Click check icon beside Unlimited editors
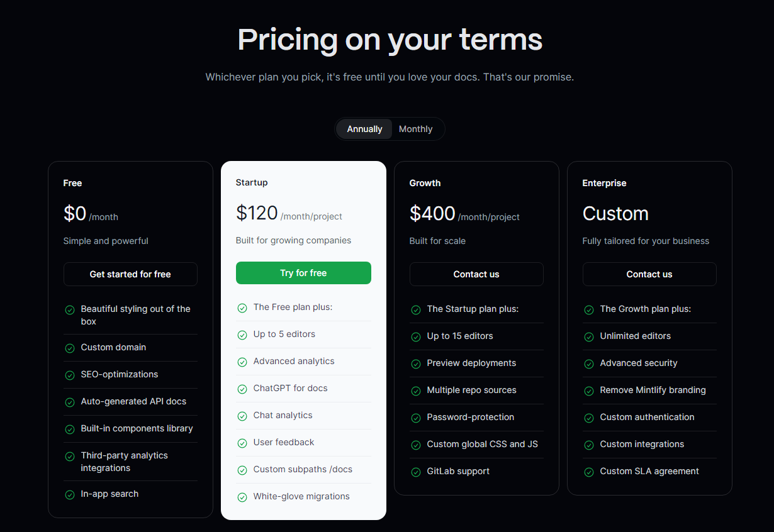774x532 pixels. (x=589, y=336)
